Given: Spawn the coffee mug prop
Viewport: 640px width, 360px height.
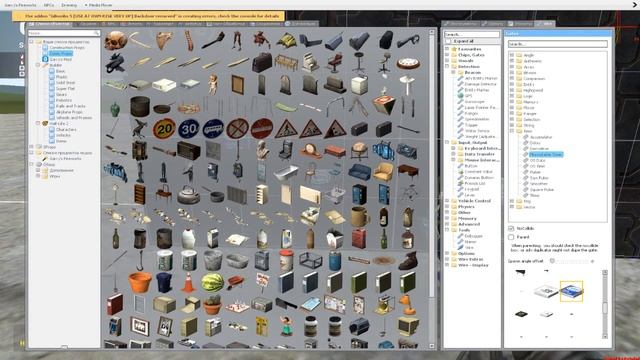Looking at the screenshot, I should 359,217.
